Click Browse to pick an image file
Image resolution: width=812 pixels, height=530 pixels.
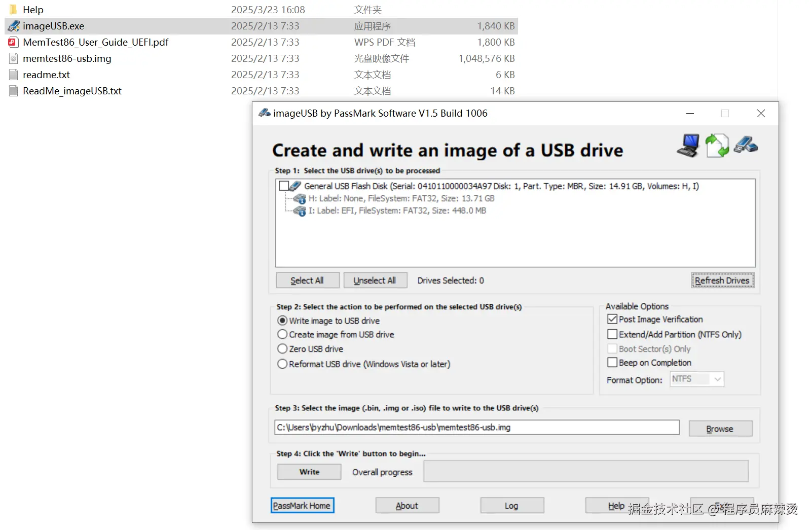coord(720,429)
